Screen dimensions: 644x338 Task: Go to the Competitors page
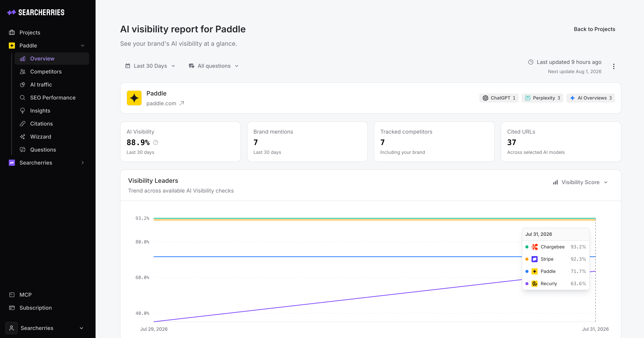click(x=52, y=72)
